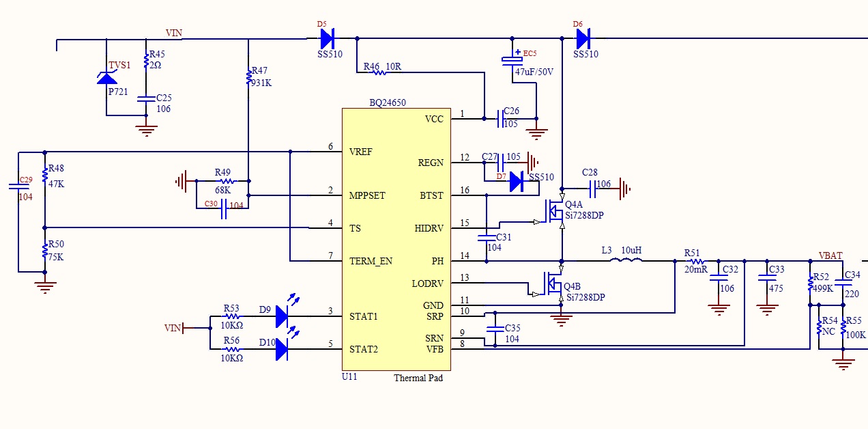The height and width of the screenshot is (429, 868).
Task: Click the R47 931K resistor
Action: [x=248, y=77]
